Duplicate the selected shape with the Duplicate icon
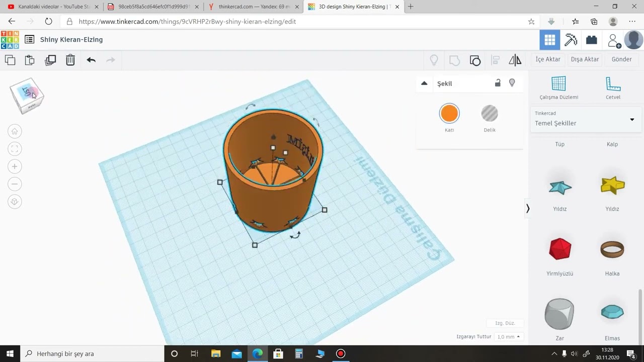 pos(50,60)
